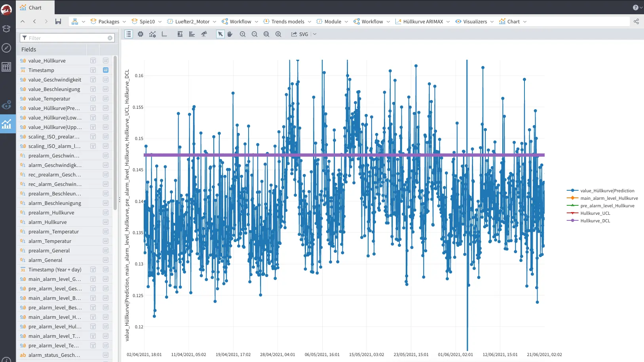Toggle the x icon on value_Temperatur row
Screen dimensions: 644x362
click(93, 99)
